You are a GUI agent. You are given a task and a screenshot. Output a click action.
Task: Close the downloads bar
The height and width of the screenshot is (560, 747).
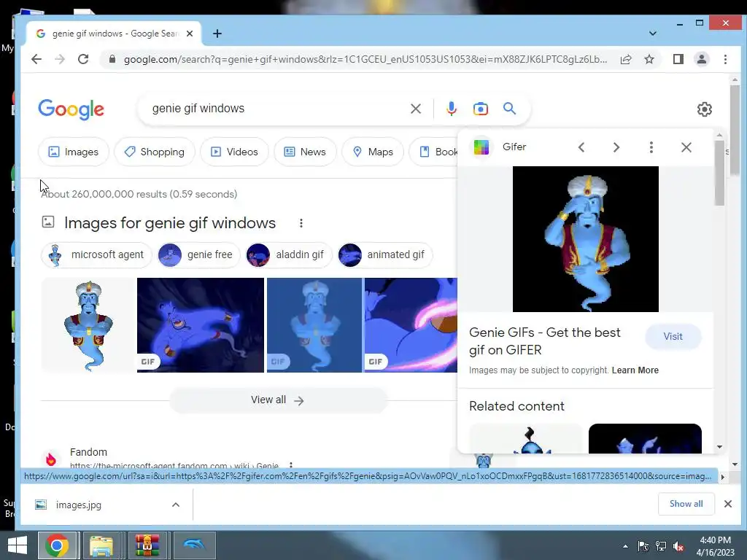point(728,504)
